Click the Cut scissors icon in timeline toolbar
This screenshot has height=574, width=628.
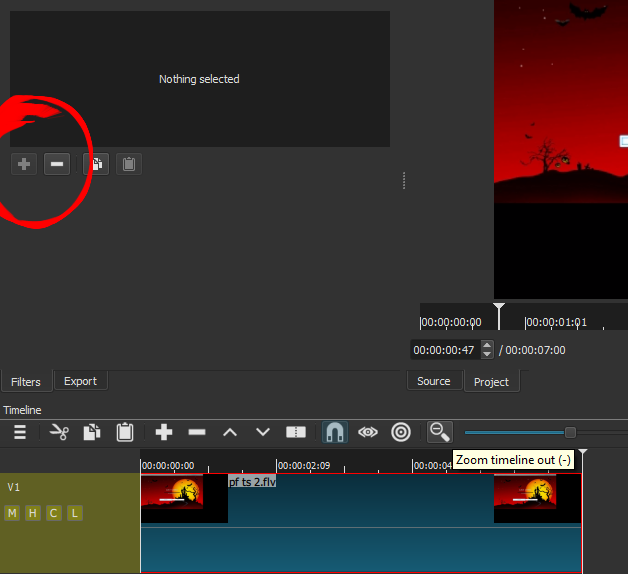pos(59,432)
